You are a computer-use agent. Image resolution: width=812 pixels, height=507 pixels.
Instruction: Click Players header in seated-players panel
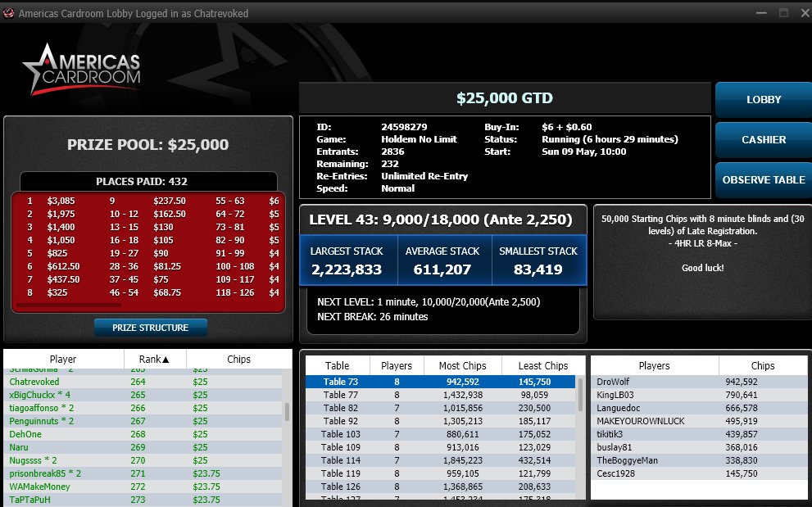point(654,365)
